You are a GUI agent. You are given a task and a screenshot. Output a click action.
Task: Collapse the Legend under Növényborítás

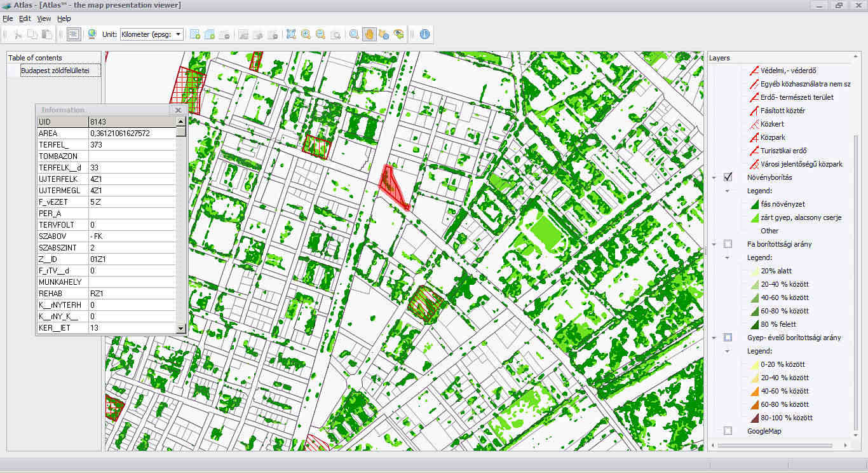coord(728,191)
